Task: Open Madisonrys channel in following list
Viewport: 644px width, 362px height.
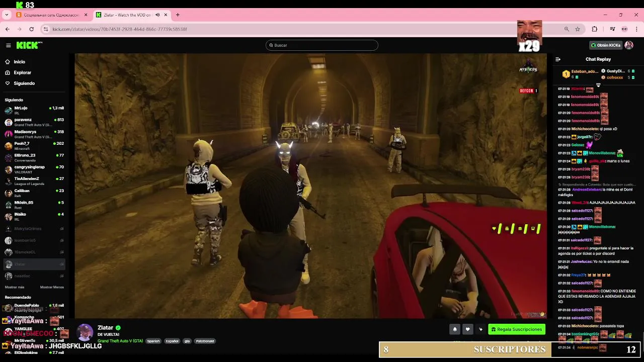Action: 34,134
